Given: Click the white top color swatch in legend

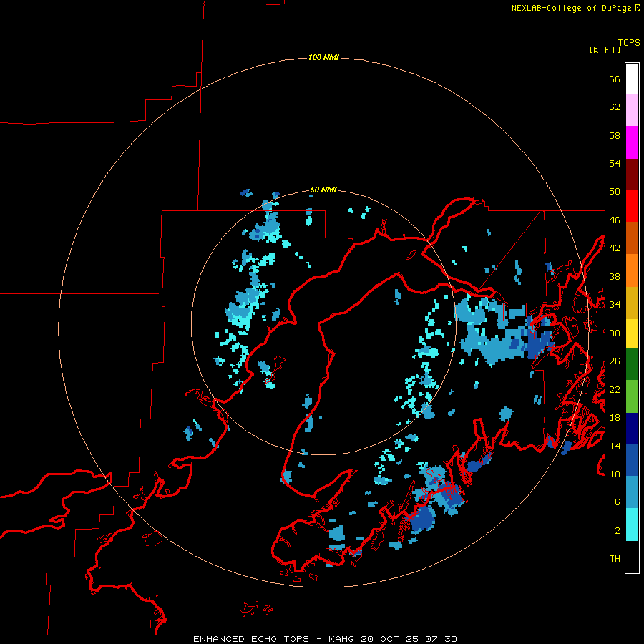Looking at the screenshot, I should pos(632,79).
